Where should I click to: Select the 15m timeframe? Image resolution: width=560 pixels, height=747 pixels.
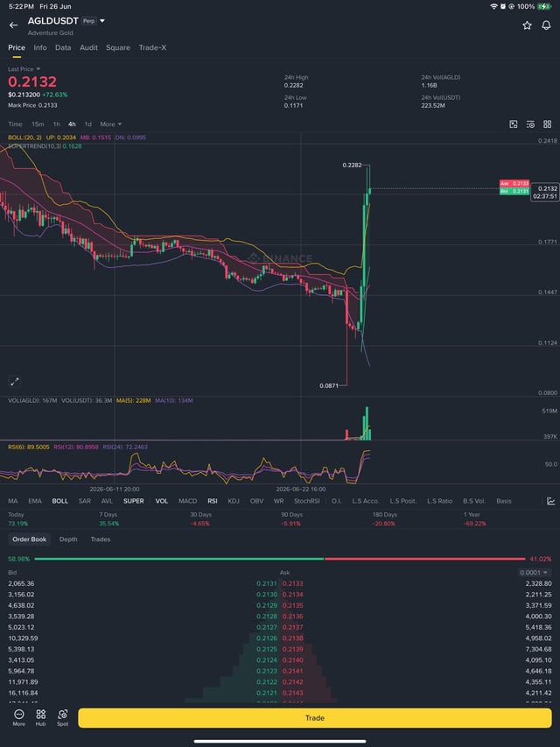[38, 124]
